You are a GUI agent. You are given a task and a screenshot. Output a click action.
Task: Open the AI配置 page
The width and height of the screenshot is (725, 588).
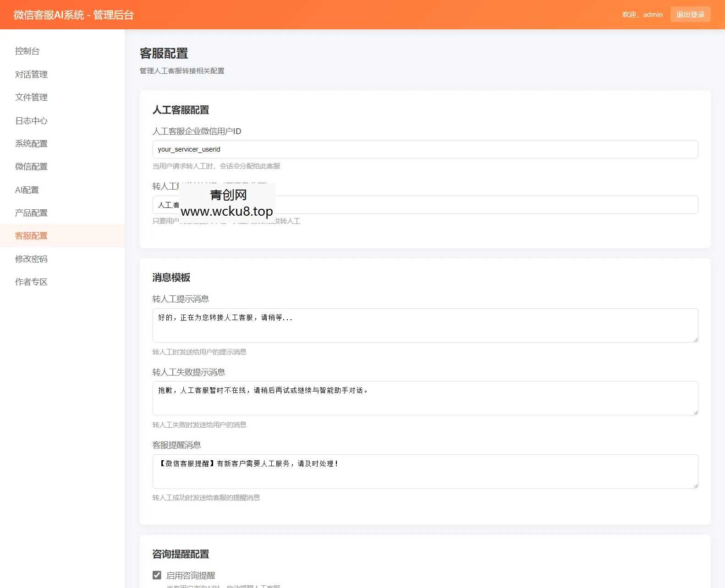[x=62, y=190]
